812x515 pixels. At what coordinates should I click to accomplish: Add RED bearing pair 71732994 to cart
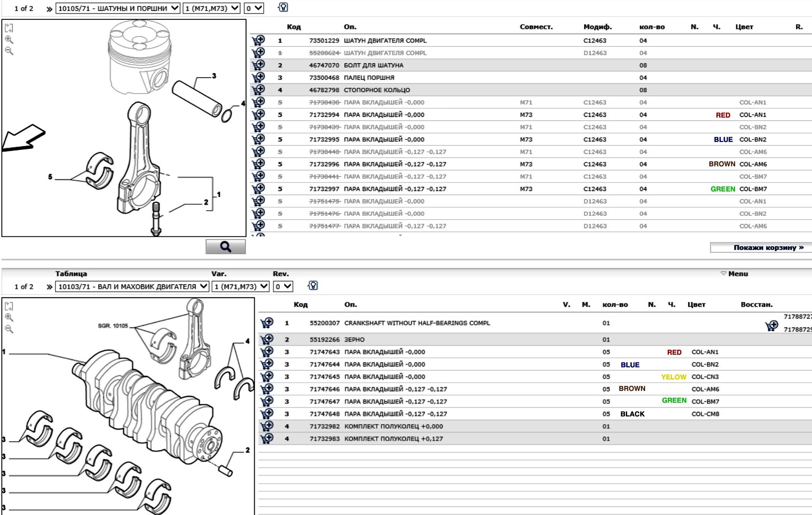(258, 114)
